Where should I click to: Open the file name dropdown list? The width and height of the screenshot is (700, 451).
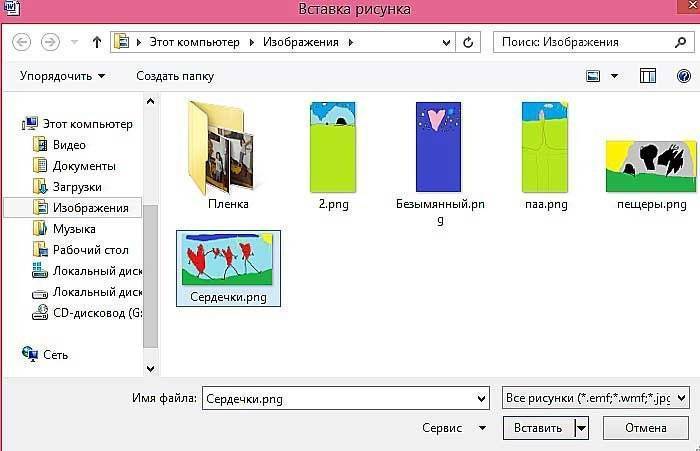click(481, 398)
